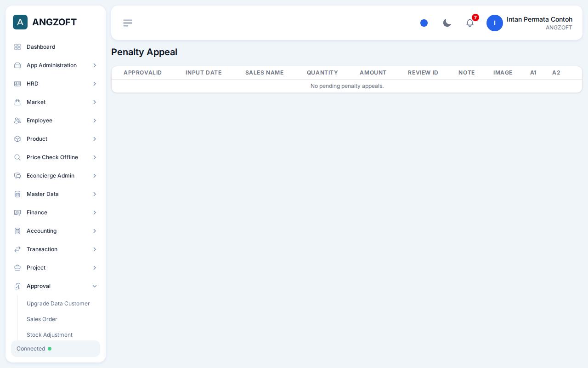Expand the Accounting chevron
This screenshot has width=588, height=368.
coord(95,231)
